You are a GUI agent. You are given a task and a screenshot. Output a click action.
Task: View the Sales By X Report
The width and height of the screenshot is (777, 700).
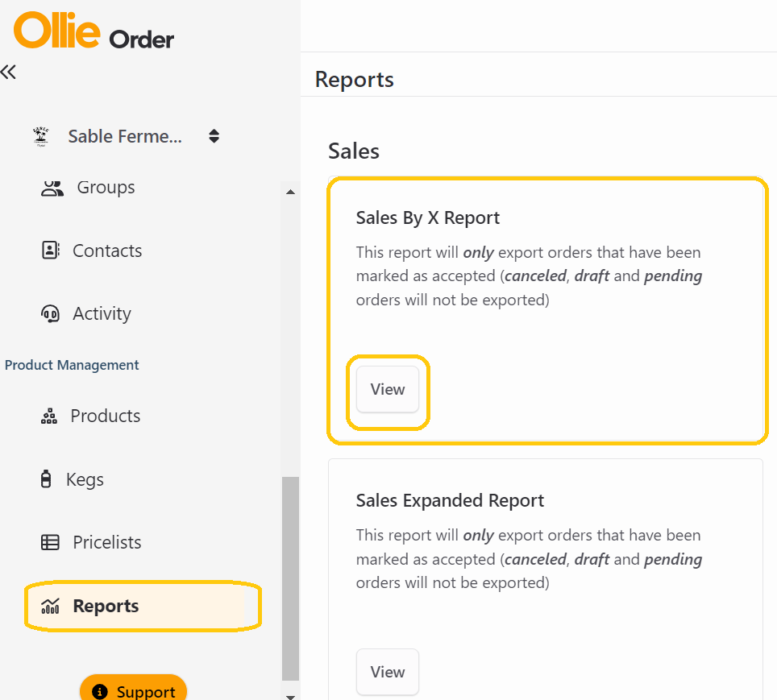(x=388, y=389)
